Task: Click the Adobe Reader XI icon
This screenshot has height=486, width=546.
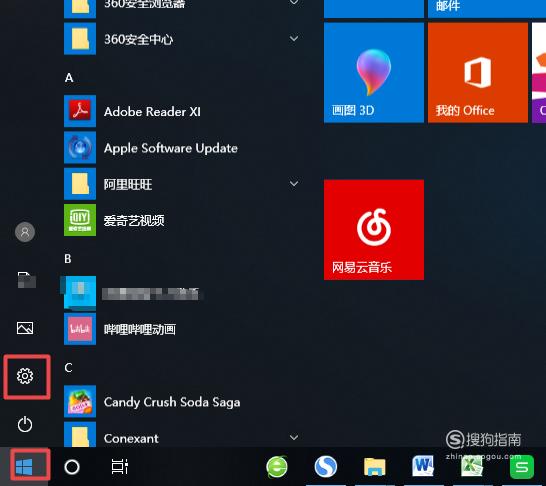Action: tap(80, 111)
